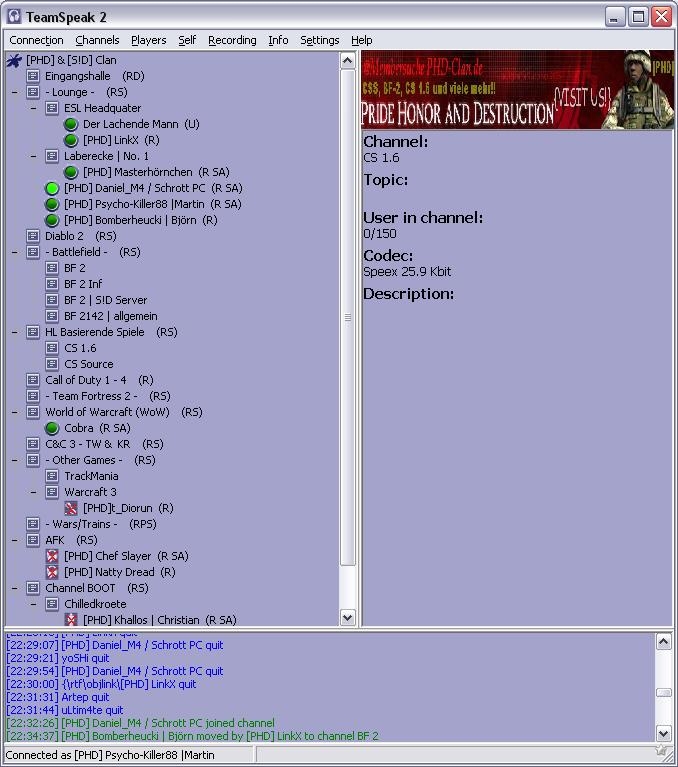Image resolution: width=678 pixels, height=767 pixels.
Task: Open the Connection menu
Action: pyautogui.click(x=36, y=40)
